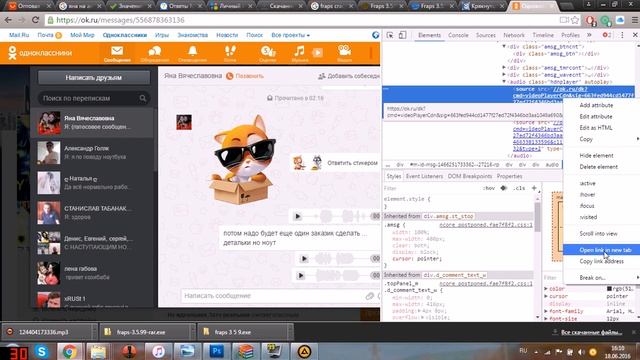
Task: Collapse the audio hdnplayer node
Action: click(504, 82)
